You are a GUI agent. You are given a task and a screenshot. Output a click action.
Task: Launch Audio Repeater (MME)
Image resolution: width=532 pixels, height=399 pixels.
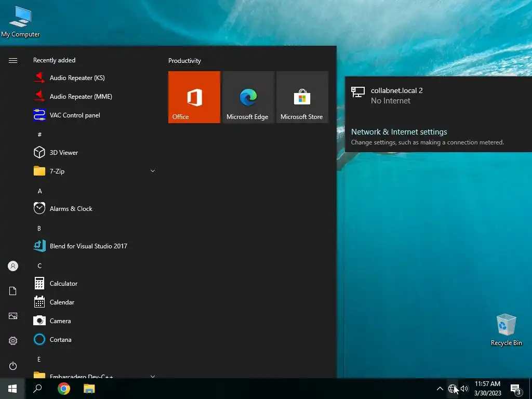(x=95, y=96)
